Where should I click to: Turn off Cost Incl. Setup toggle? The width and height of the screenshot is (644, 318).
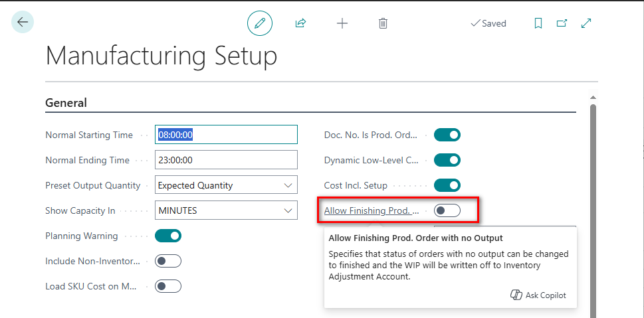click(x=447, y=185)
